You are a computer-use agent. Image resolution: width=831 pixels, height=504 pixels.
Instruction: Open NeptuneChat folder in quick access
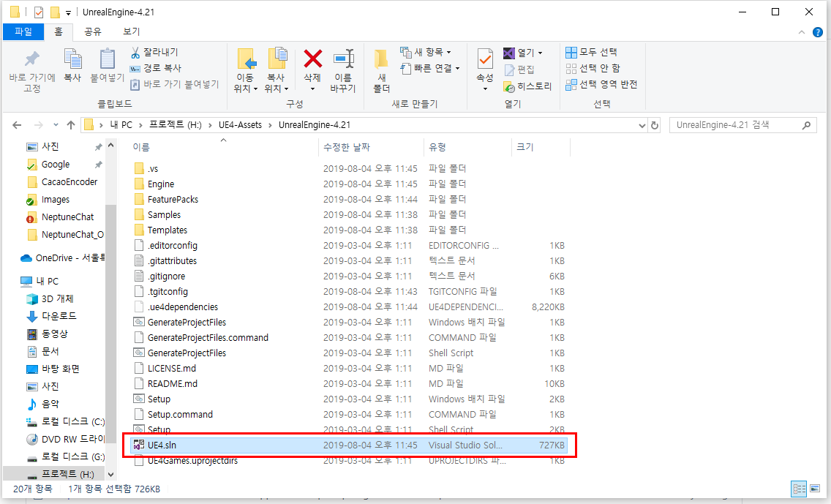(x=61, y=217)
